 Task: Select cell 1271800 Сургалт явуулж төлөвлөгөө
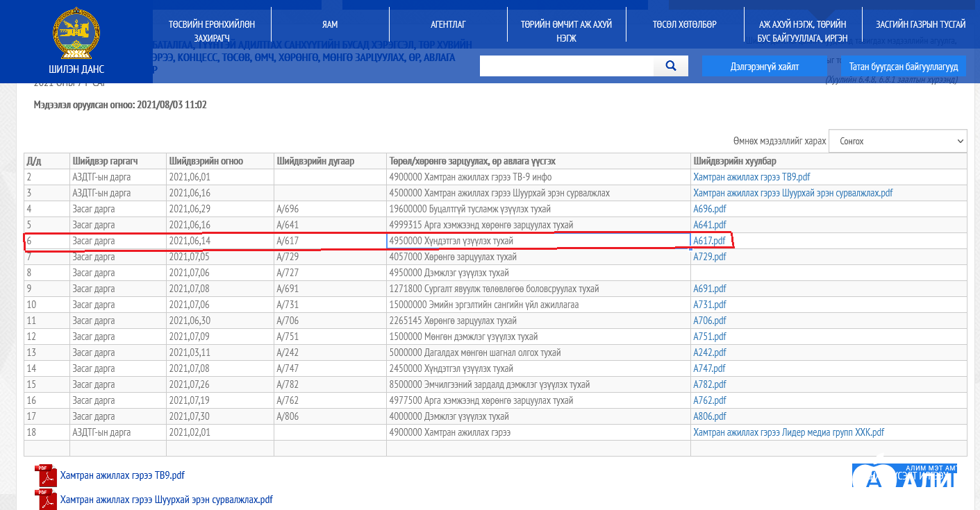click(x=538, y=289)
